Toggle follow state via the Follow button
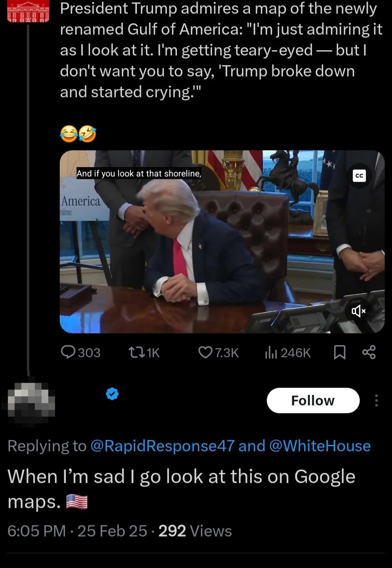392x568 pixels. tap(313, 400)
